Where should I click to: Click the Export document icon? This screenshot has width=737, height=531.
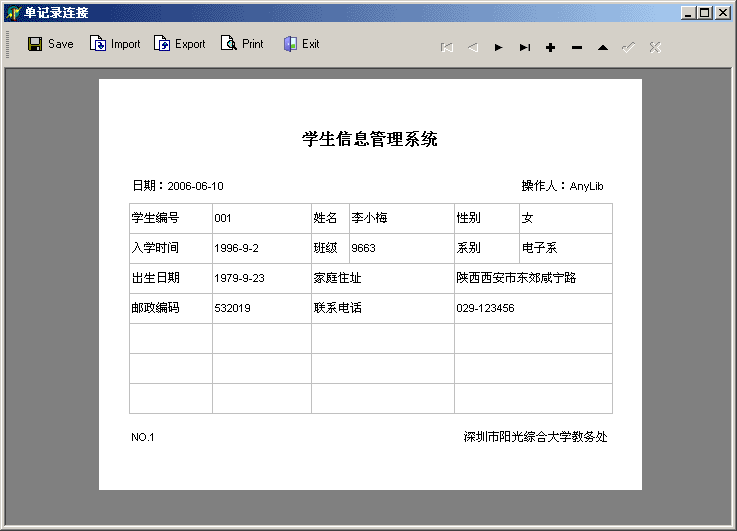pyautogui.click(x=162, y=44)
